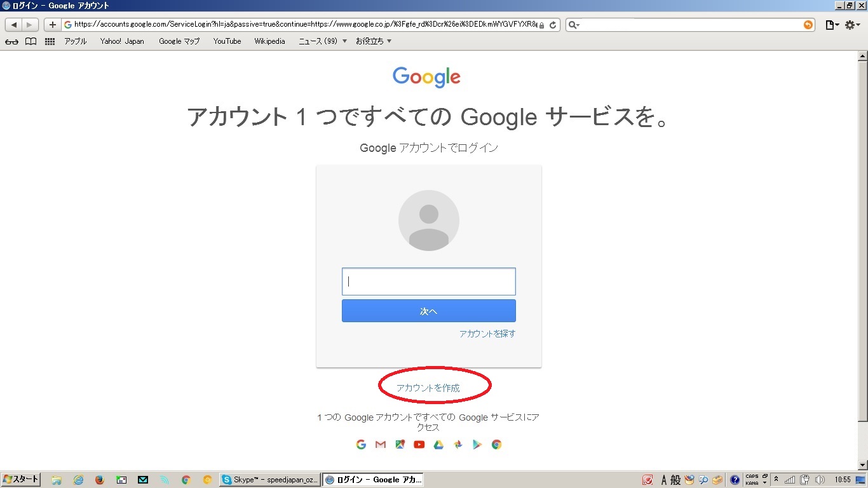Click the blue help question mark in tray
The height and width of the screenshot is (488, 868).
[735, 480]
